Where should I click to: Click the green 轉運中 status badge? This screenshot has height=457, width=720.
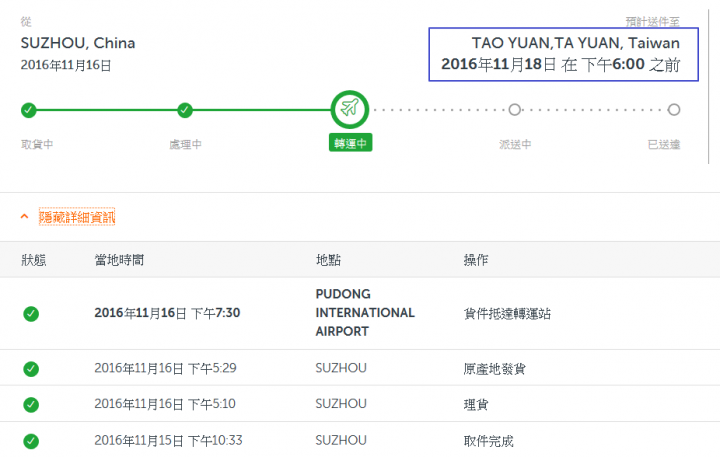pyautogui.click(x=350, y=143)
